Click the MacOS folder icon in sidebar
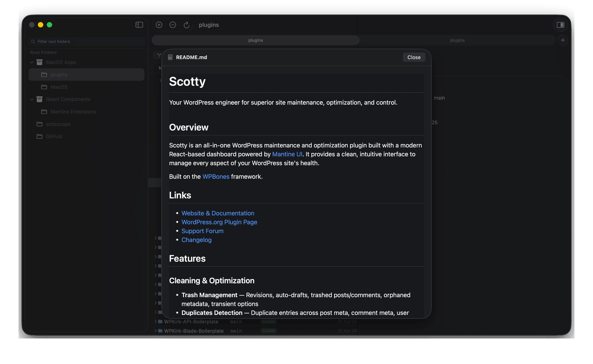 tap(44, 87)
